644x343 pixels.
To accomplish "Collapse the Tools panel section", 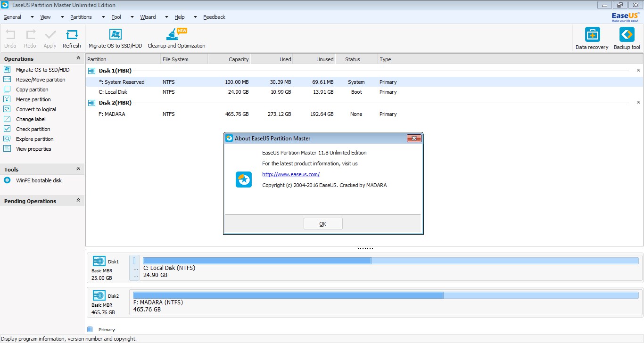I will coord(78,169).
